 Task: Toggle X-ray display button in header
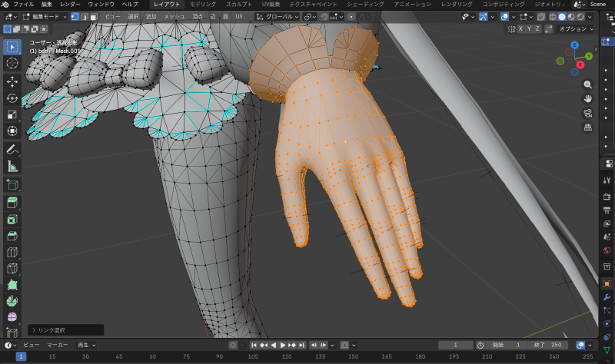click(x=541, y=16)
